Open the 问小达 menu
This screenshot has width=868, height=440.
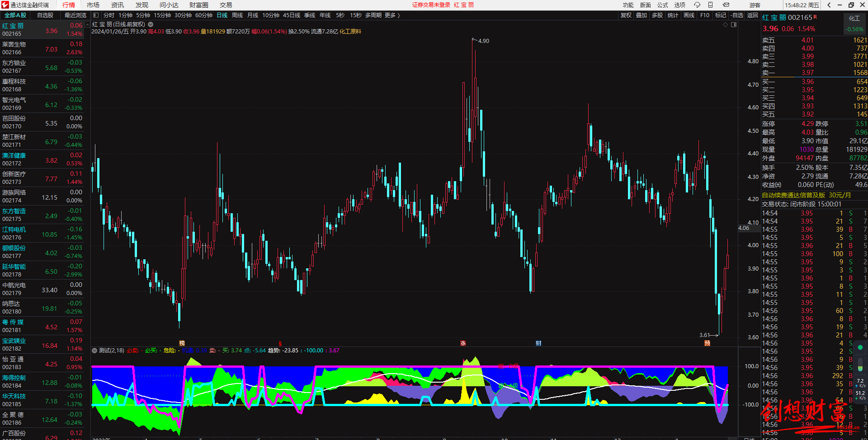click(x=169, y=5)
